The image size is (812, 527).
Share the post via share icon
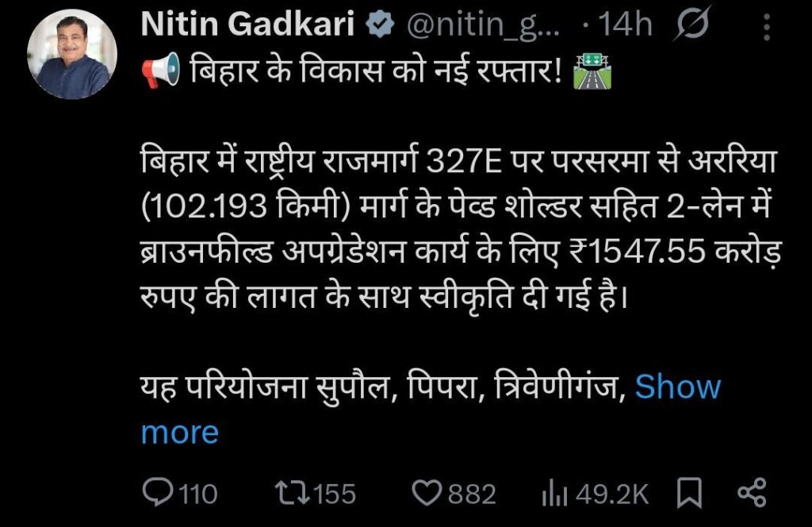(x=749, y=494)
